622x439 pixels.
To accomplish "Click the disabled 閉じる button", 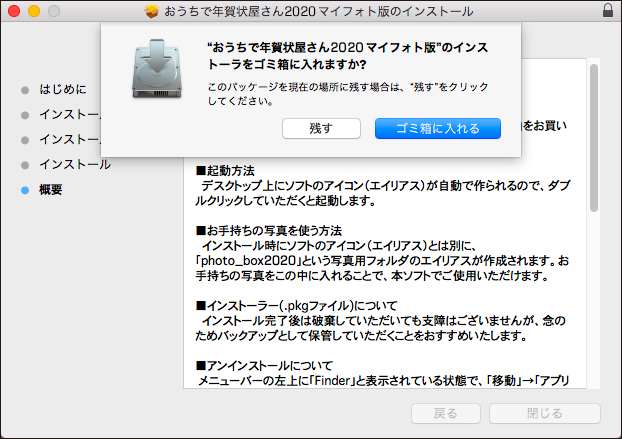I will [x=545, y=414].
